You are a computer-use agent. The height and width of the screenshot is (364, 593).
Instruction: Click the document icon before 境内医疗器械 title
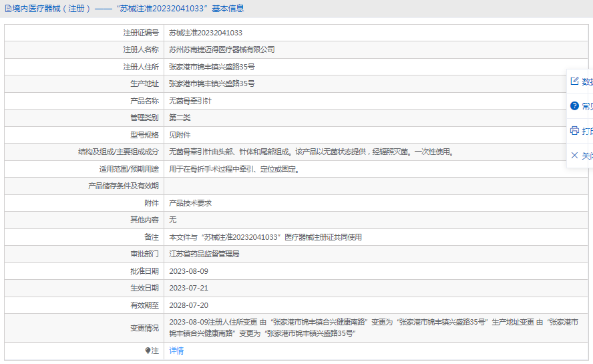(x=7, y=9)
